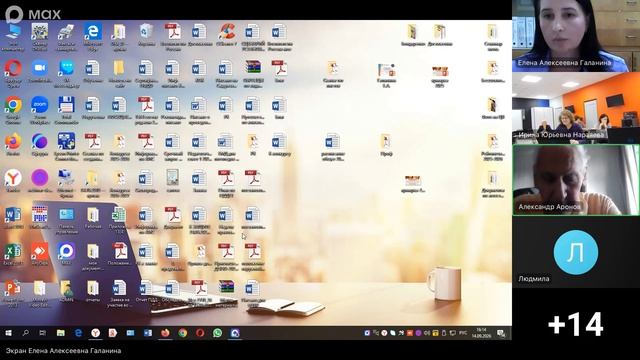
Task: Launch Zoom Workplace from the desktop
Action: 40,110
